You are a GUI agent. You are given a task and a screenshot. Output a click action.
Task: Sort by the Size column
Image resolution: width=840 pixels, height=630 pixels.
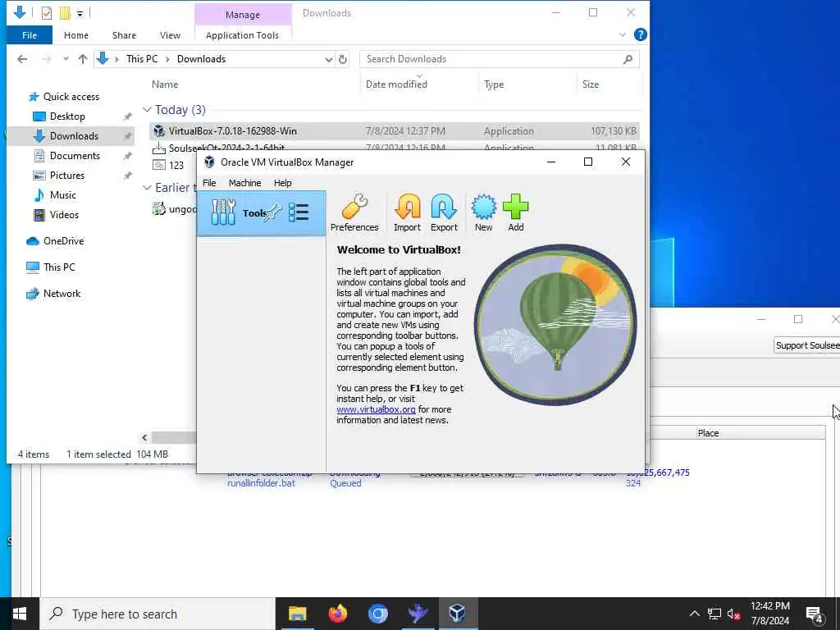click(x=591, y=84)
